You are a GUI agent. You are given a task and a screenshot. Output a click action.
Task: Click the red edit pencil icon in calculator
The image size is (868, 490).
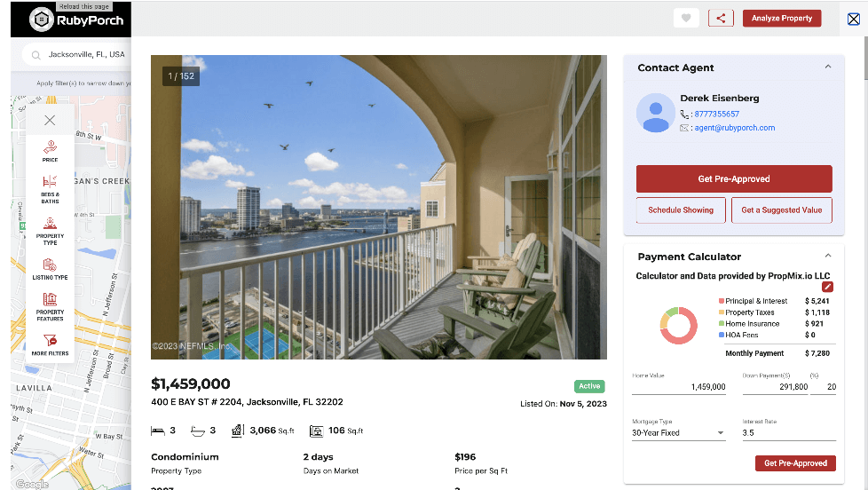tap(827, 287)
